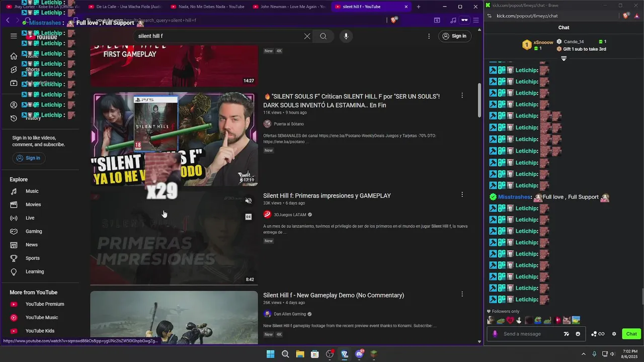The height and width of the screenshot is (362, 644).
Task: Open File Explorer from taskbar
Action: (300, 354)
